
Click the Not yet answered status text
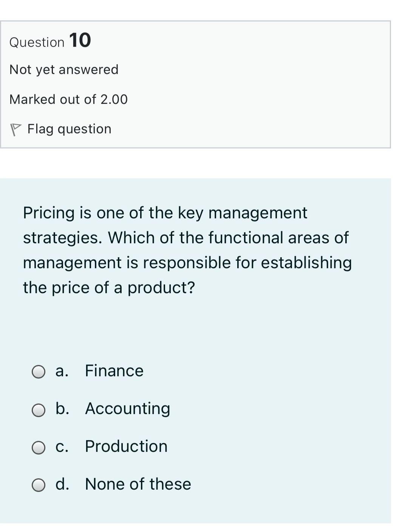coord(63,69)
